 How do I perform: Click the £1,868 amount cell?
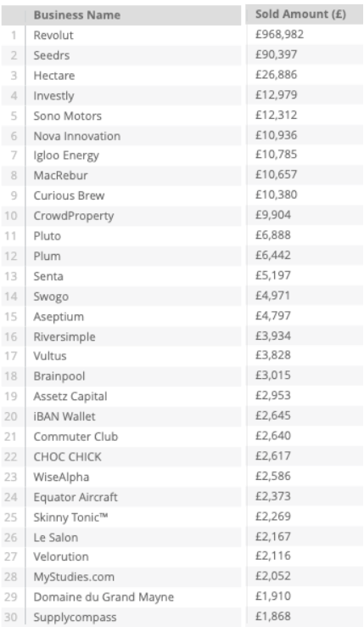pyautogui.click(x=273, y=616)
